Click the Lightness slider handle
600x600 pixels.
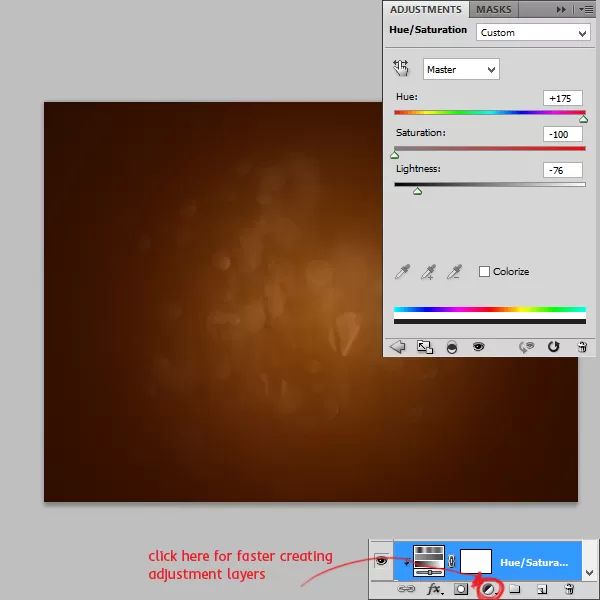point(417,191)
